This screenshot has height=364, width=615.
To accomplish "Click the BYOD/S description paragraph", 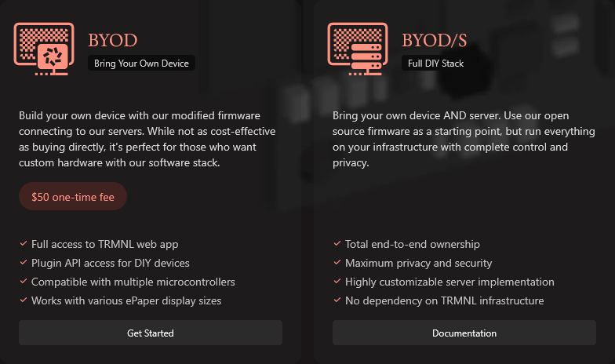I will (x=464, y=140).
